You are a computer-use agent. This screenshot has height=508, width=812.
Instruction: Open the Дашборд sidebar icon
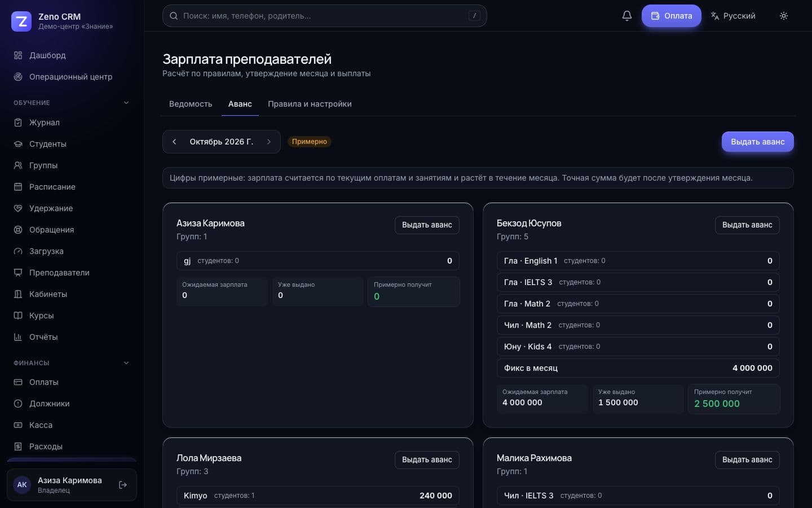[x=18, y=55]
